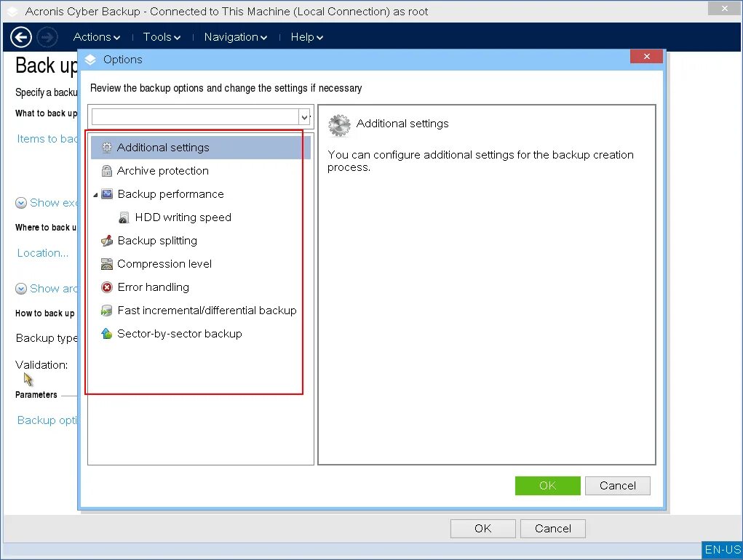Open the options filter dropdown arrow
Viewport: 743px width, 560px height.
coord(304,116)
